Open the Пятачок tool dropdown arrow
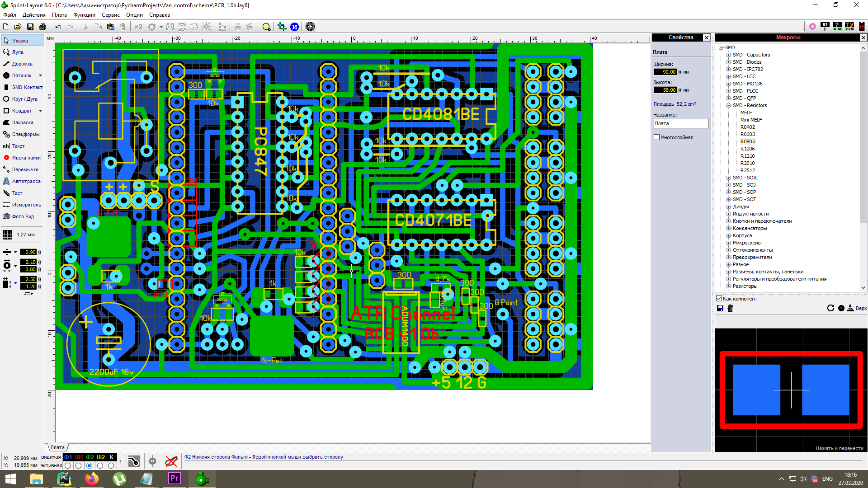The width and height of the screenshot is (868, 488). pos(40,75)
